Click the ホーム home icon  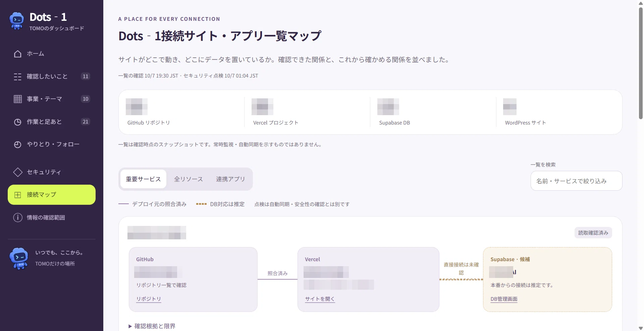tap(18, 54)
